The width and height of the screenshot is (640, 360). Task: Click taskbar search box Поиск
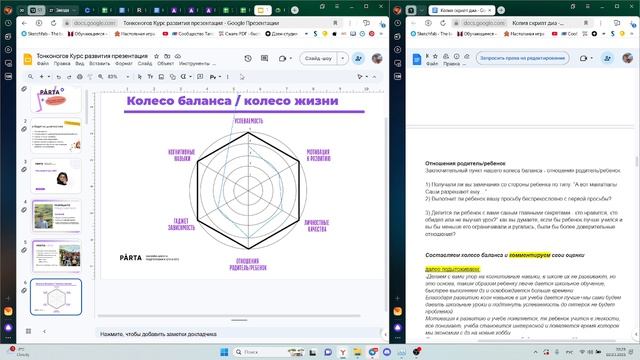pyautogui.click(x=269, y=352)
